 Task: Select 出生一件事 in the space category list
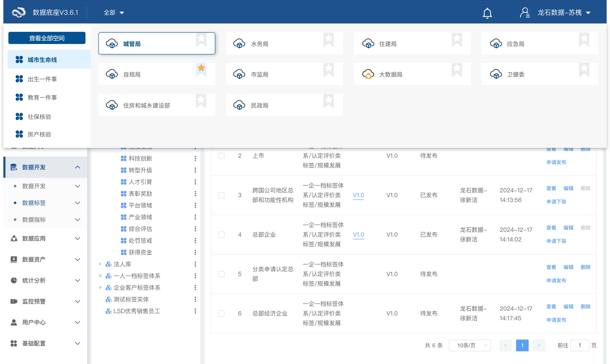tap(42, 79)
